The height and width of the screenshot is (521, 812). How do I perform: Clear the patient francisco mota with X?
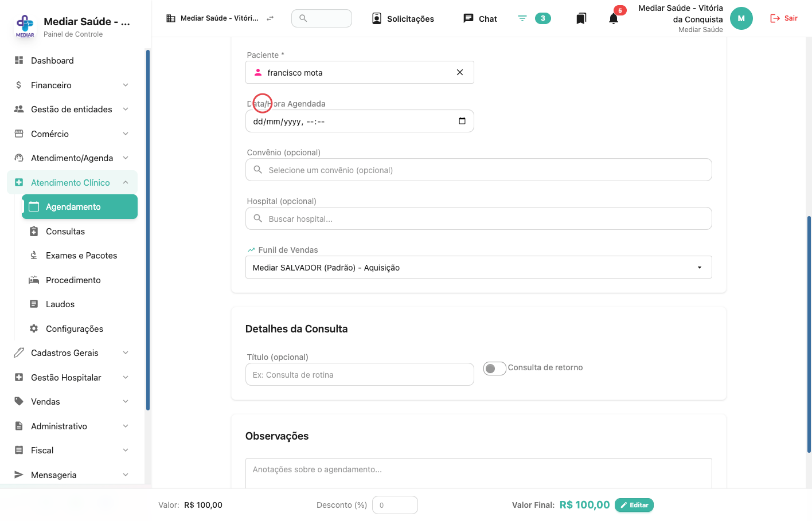coord(460,72)
